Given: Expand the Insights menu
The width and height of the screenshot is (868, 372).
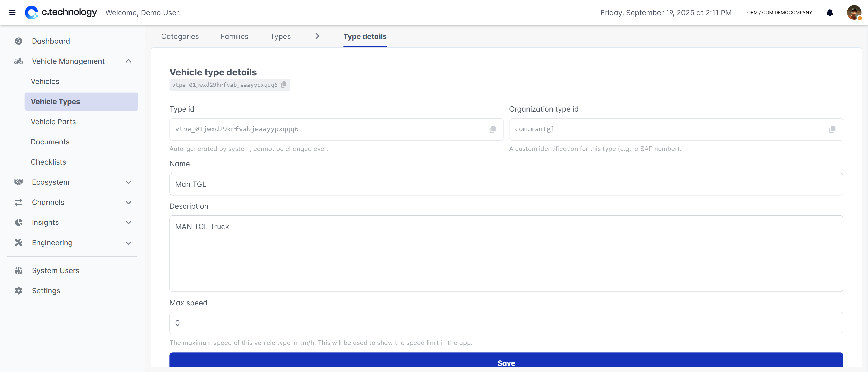Looking at the screenshot, I should (x=128, y=222).
